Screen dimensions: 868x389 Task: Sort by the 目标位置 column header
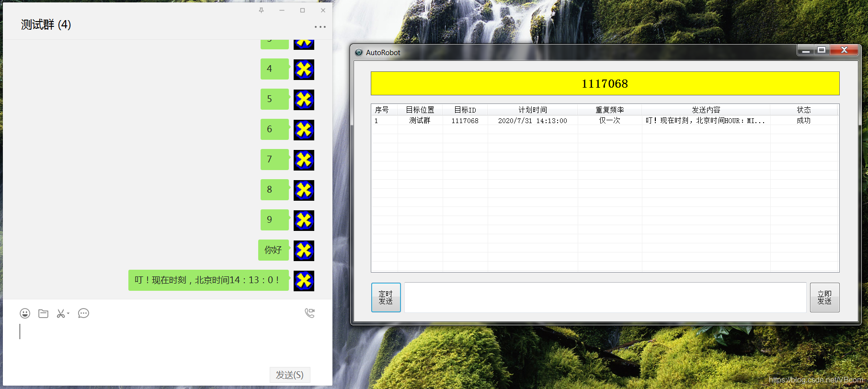pos(420,110)
